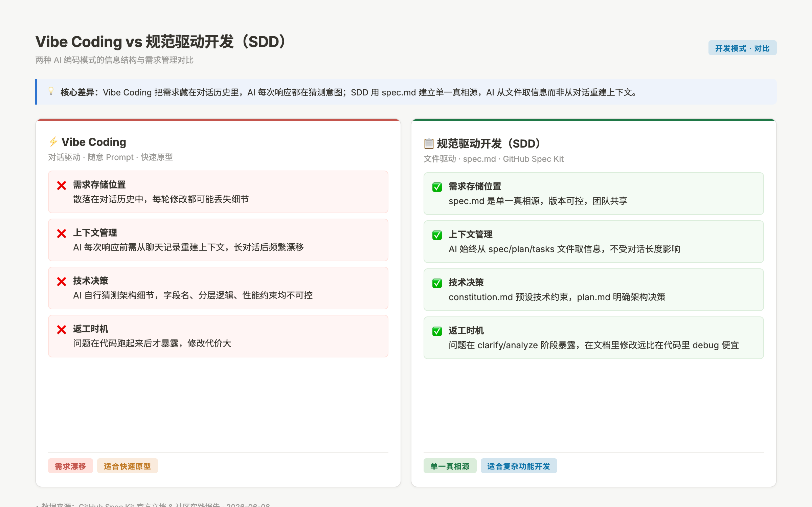Viewport: 812px width, 507px height.
Task: Click the Vibe Coding card heading
Action: [x=94, y=142]
